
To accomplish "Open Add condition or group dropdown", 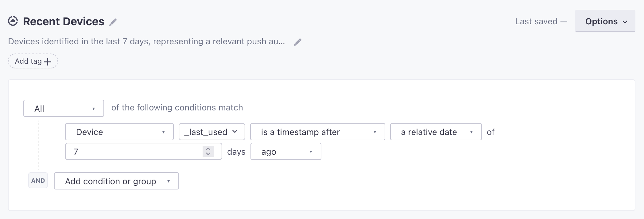I will (x=116, y=181).
